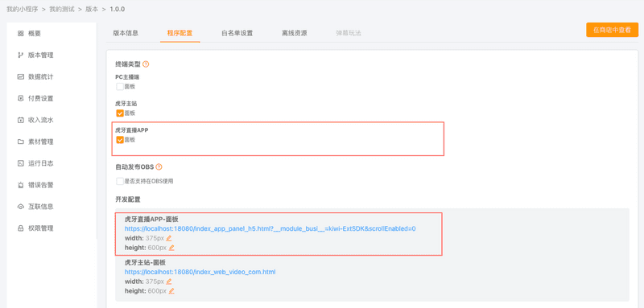Click help icon next to 终端类型
This screenshot has width=644, height=308.
(x=146, y=64)
